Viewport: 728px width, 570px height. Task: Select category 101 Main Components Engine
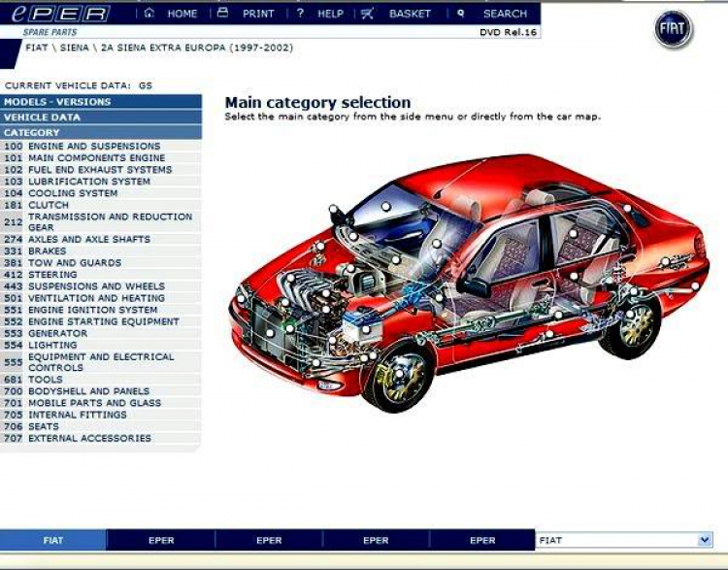click(x=101, y=158)
